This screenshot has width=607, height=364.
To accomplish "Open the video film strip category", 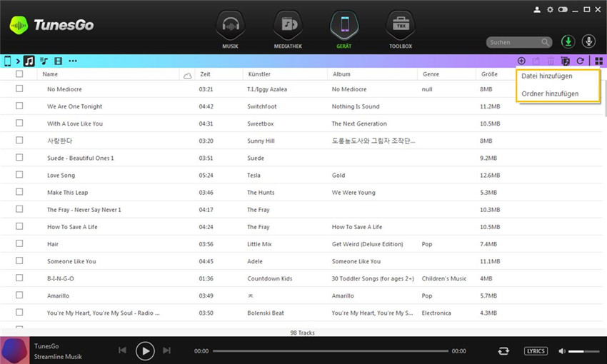I will tap(58, 61).
